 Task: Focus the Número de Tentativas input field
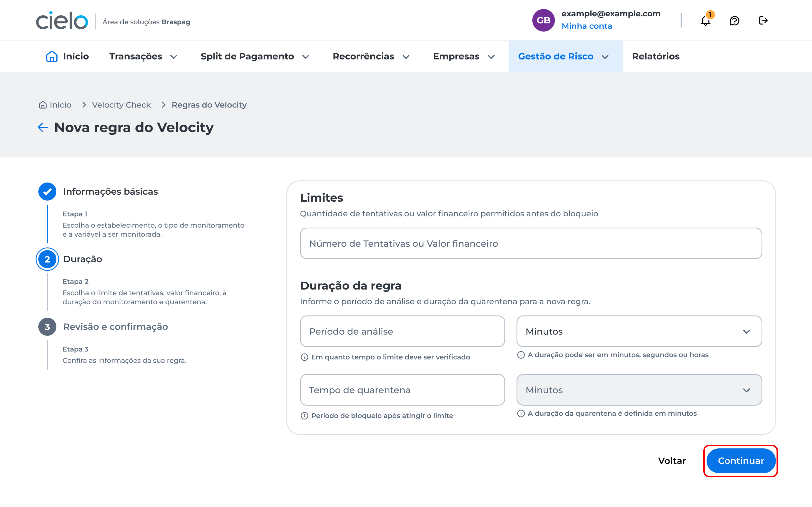click(531, 243)
